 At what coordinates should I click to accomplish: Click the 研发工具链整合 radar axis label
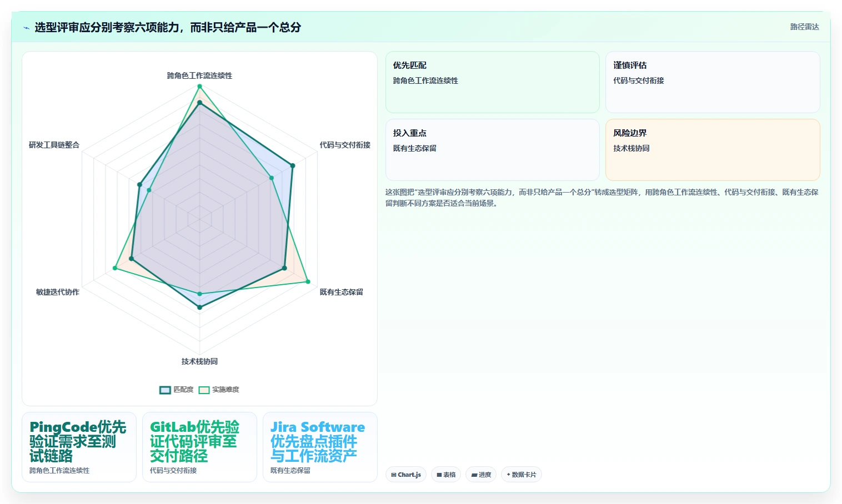click(x=54, y=145)
